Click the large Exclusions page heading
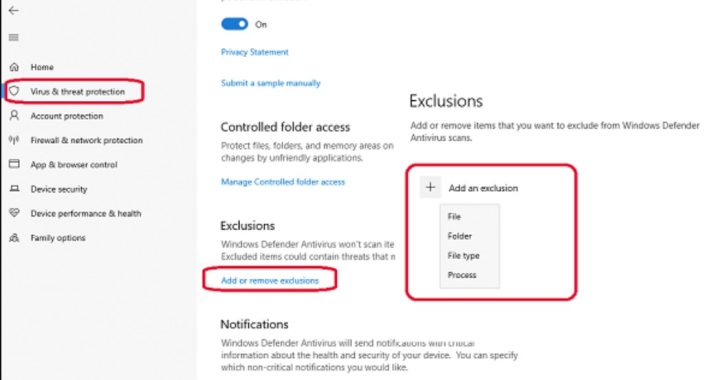Viewport: 720px width, 380px height. pyautogui.click(x=446, y=101)
